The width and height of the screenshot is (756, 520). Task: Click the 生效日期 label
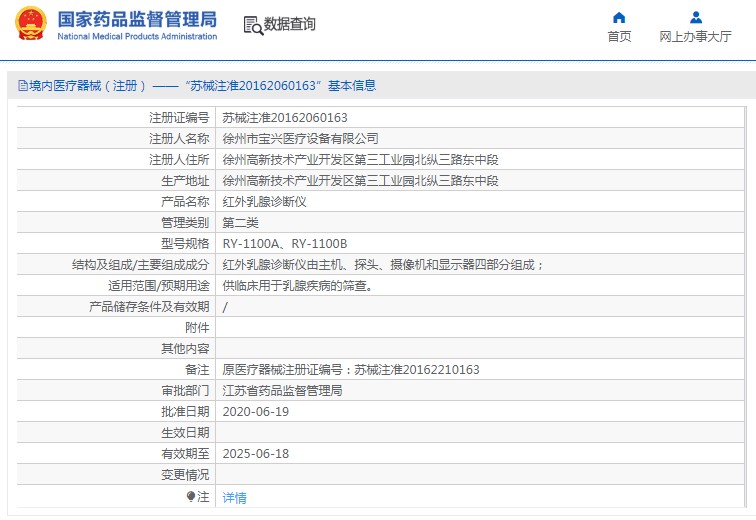pos(185,433)
